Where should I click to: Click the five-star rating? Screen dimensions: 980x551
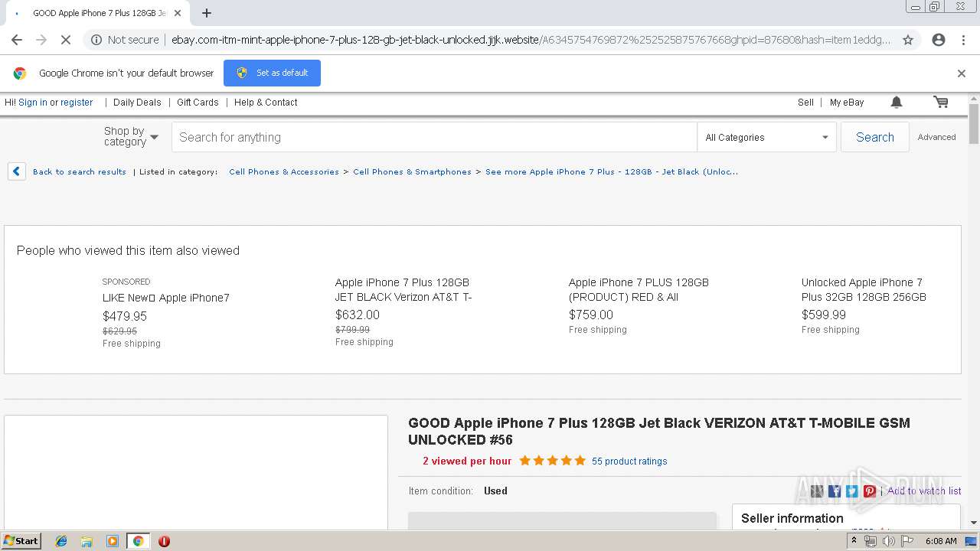click(x=552, y=461)
